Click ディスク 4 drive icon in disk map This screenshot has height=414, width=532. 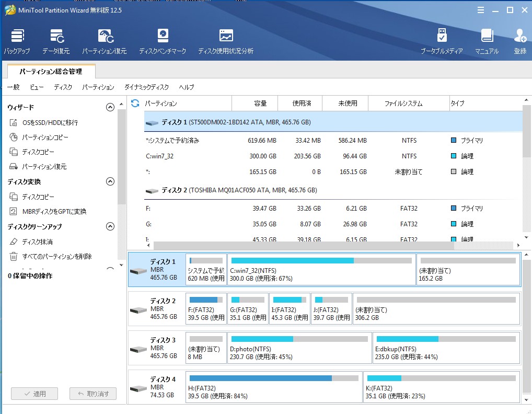click(138, 388)
